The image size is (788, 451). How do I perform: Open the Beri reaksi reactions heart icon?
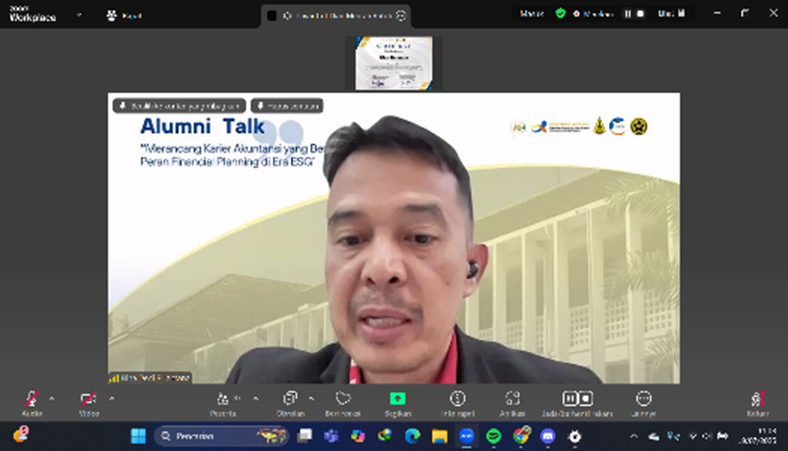343,398
